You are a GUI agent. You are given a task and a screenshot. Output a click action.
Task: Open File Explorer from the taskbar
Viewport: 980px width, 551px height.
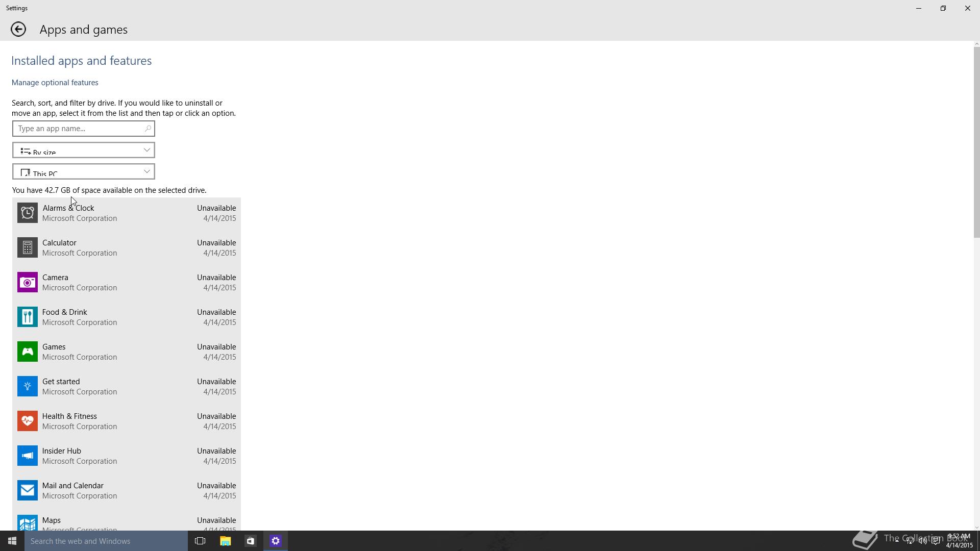(x=225, y=541)
